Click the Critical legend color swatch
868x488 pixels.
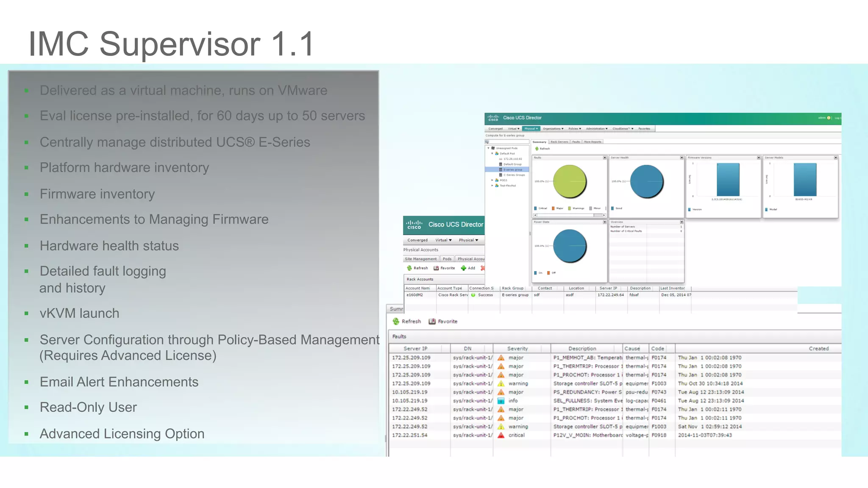[x=535, y=208]
